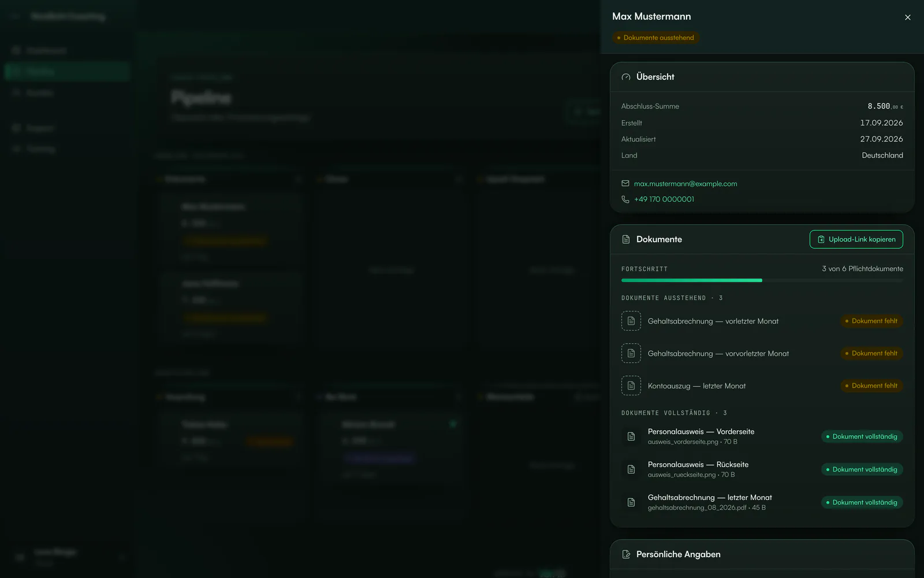Viewport: 924px width, 578px height.
Task: Click dashed file icon for Gehaltsabrechnung vorletzter Monat
Action: pyautogui.click(x=631, y=321)
